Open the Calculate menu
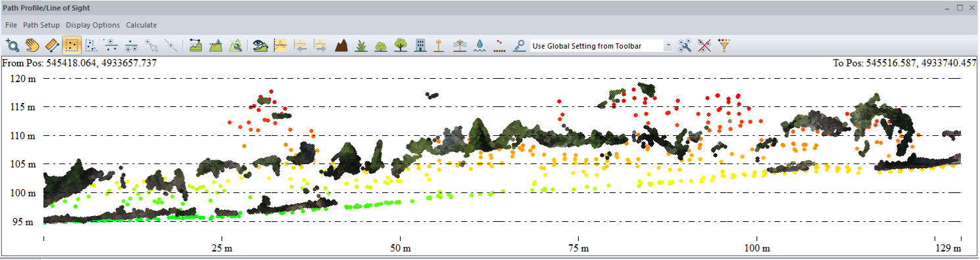 [x=141, y=25]
